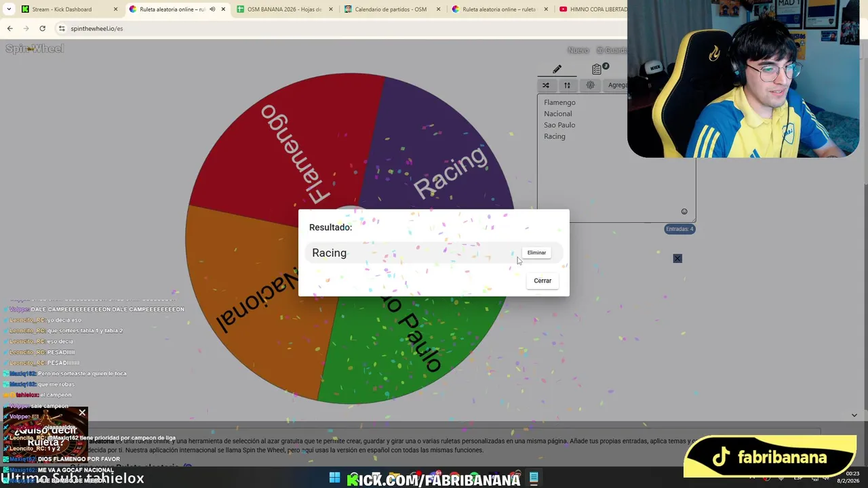Image resolution: width=868 pixels, height=488 pixels.
Task: Close the roulette ad thumbnail
Action: tap(82, 412)
